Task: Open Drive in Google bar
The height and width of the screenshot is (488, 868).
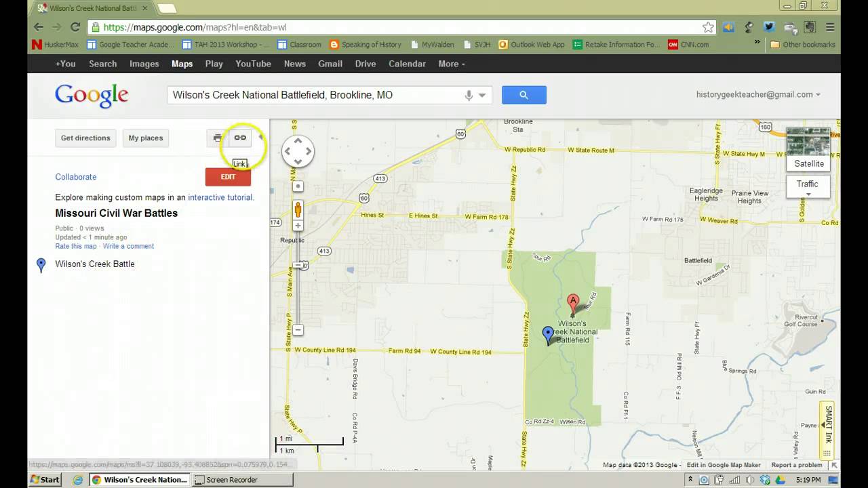Action: coord(366,64)
